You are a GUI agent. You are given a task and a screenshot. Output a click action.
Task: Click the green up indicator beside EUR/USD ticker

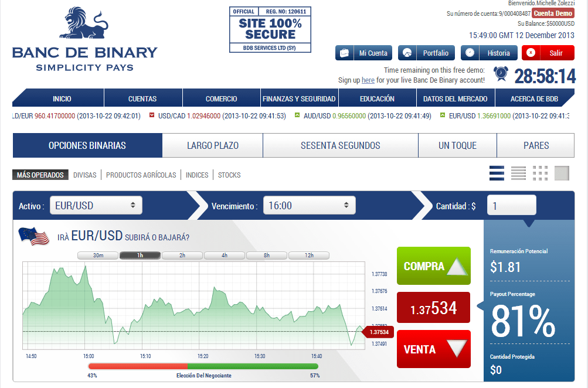tap(443, 115)
